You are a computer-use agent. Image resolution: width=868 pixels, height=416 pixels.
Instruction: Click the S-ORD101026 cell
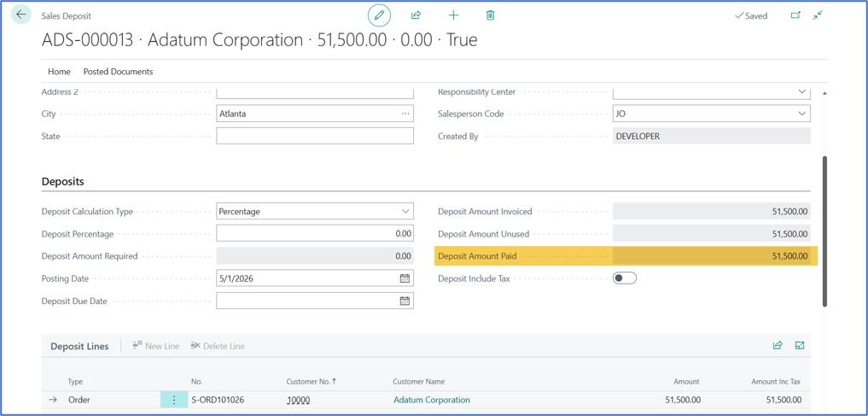[218, 400]
